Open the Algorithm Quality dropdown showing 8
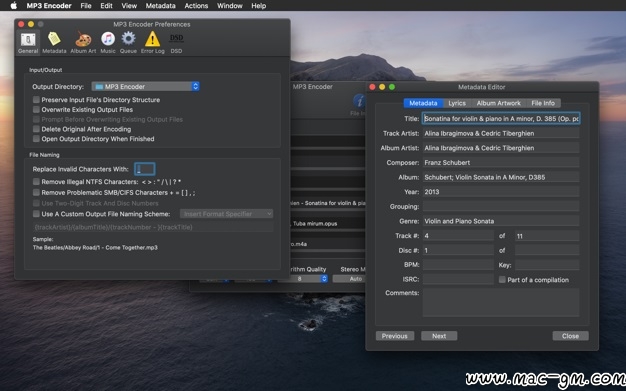 click(x=303, y=279)
